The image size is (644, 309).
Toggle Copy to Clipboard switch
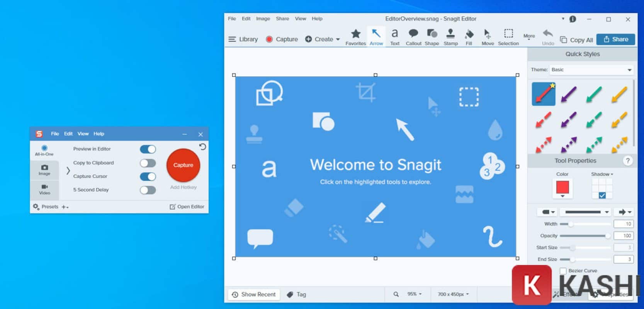pyautogui.click(x=148, y=163)
